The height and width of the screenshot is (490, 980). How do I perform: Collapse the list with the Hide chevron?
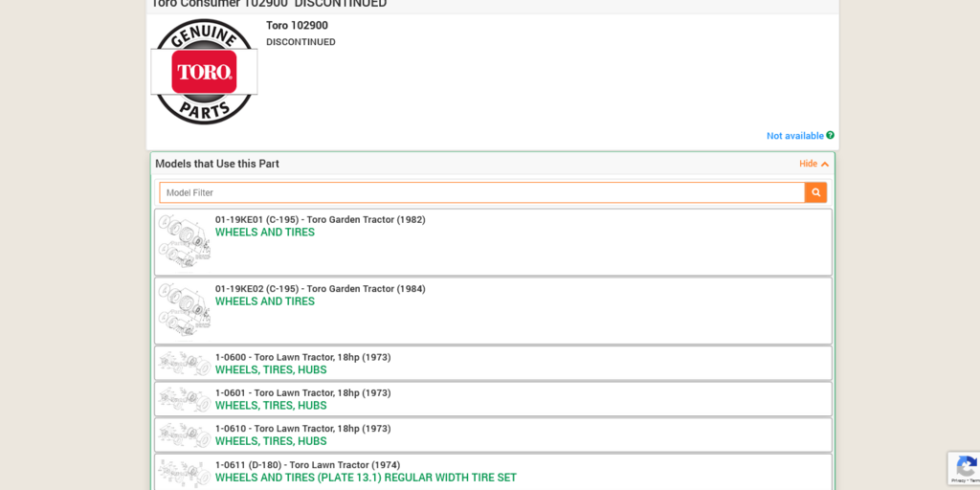point(814,164)
